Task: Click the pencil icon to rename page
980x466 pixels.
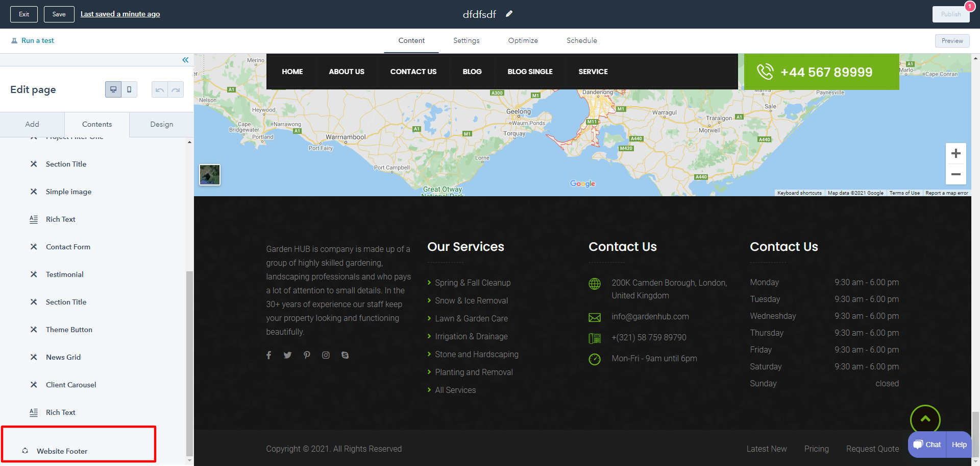Action: (509, 14)
